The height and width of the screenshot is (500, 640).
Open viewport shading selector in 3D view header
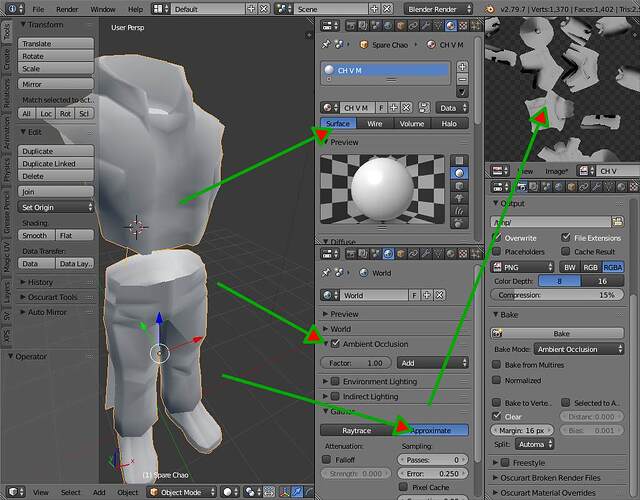(x=231, y=492)
